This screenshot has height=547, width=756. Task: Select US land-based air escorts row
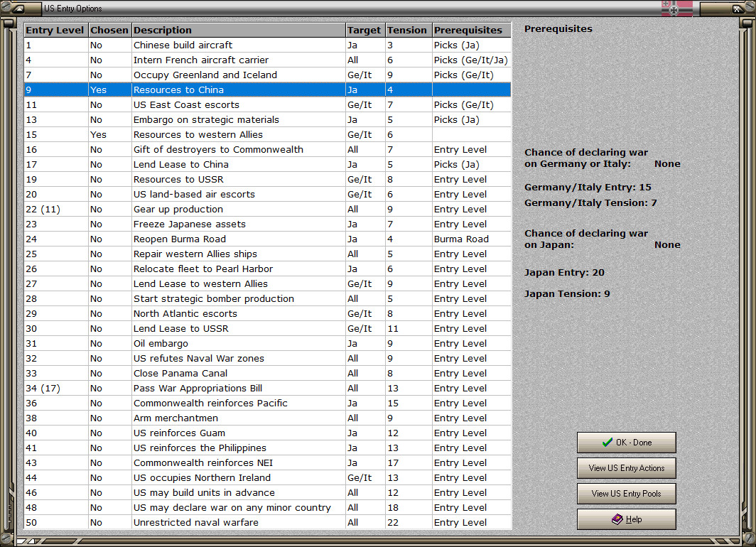268,195
